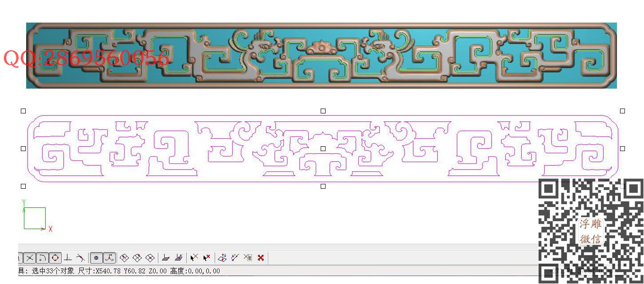Click the red X cancel icon

pyautogui.click(x=261, y=257)
